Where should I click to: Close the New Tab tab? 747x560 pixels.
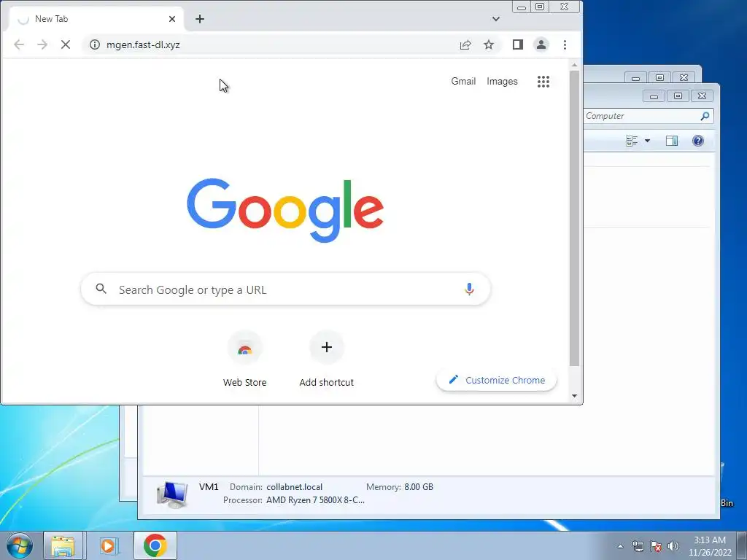(172, 19)
